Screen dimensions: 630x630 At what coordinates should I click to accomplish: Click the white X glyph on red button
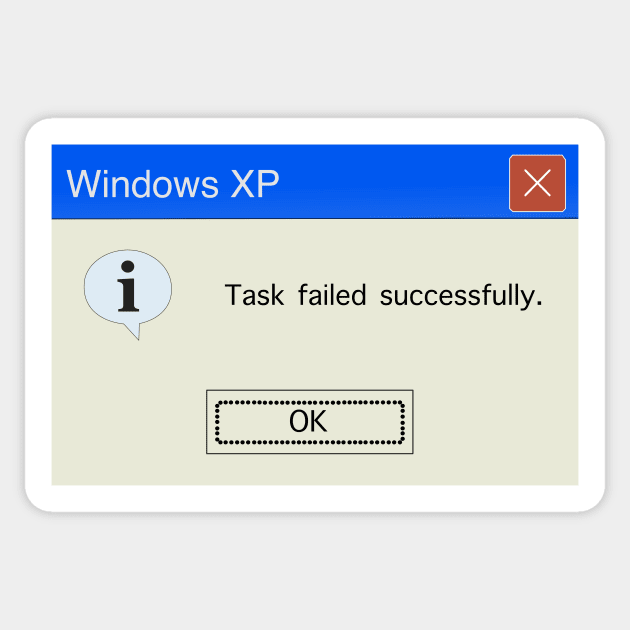click(x=537, y=183)
